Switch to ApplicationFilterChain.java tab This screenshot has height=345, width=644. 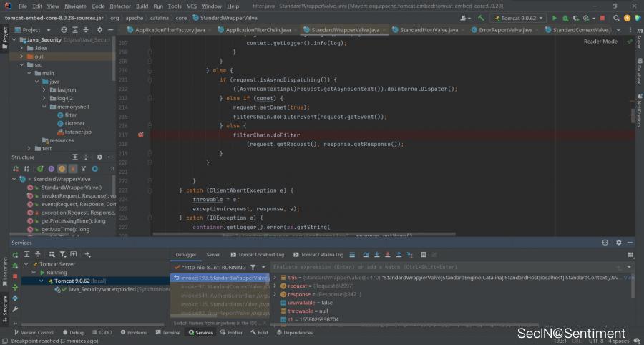click(258, 30)
